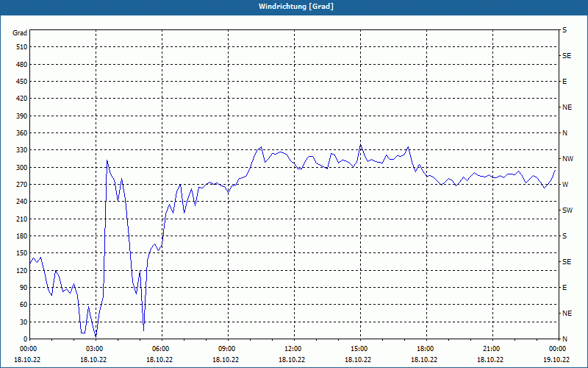Click the 21:00 time label
588x368 pixels.
point(490,349)
